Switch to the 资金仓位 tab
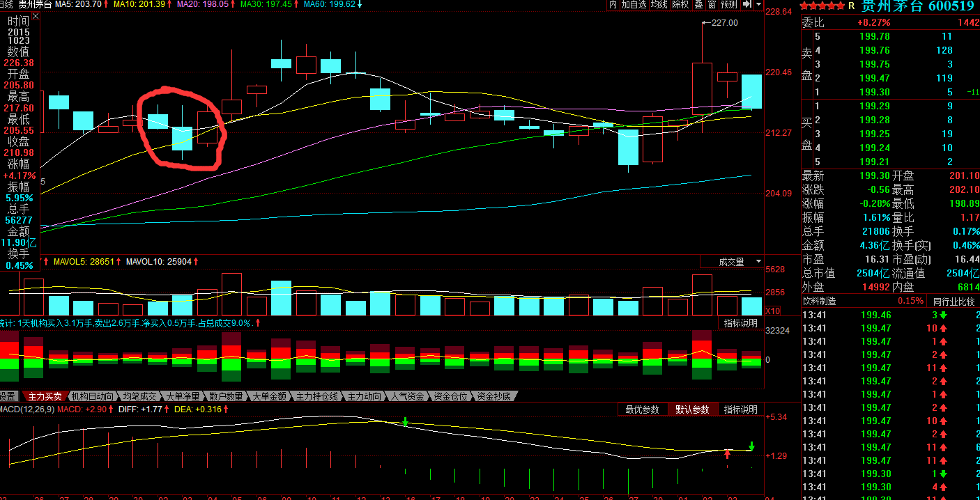Viewport: 980px width, 500px height. [450, 396]
